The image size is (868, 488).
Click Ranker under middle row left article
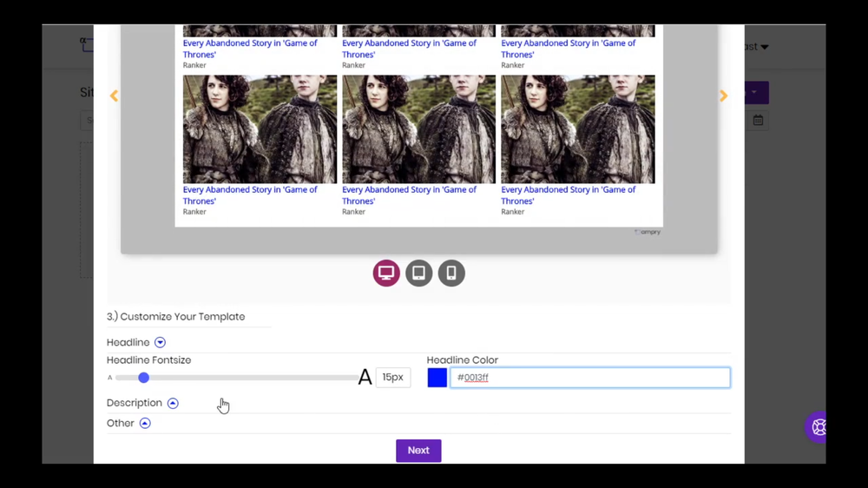[194, 212]
